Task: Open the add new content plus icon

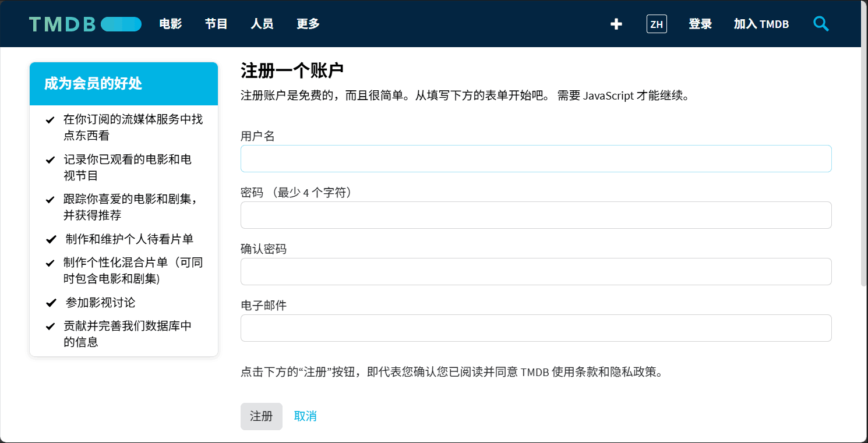Action: tap(616, 24)
